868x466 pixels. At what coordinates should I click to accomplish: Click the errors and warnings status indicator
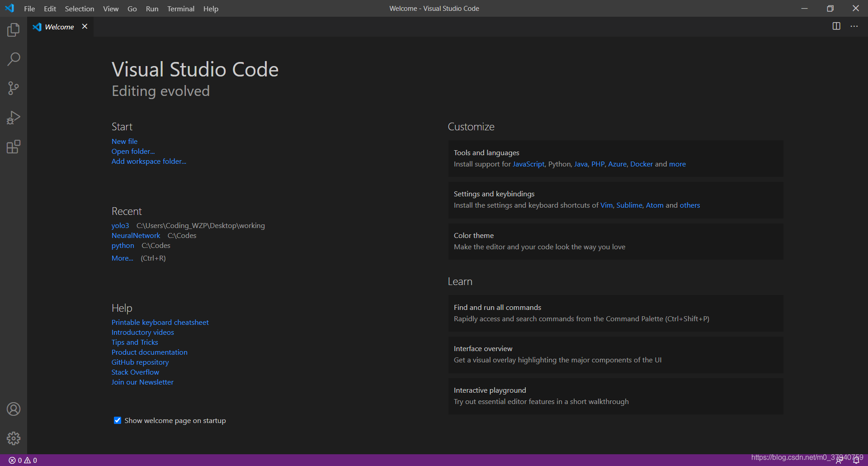(x=23, y=460)
